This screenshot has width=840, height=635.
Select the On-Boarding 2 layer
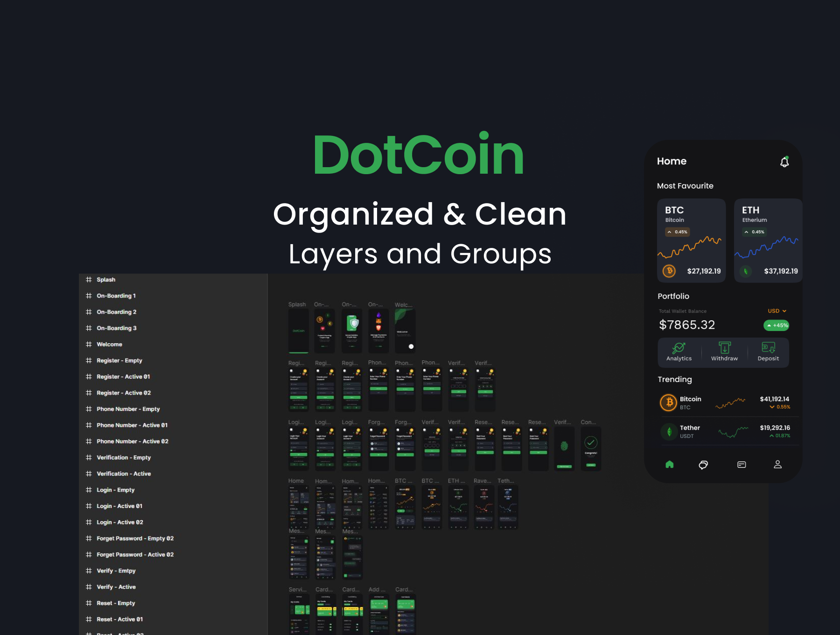(116, 312)
